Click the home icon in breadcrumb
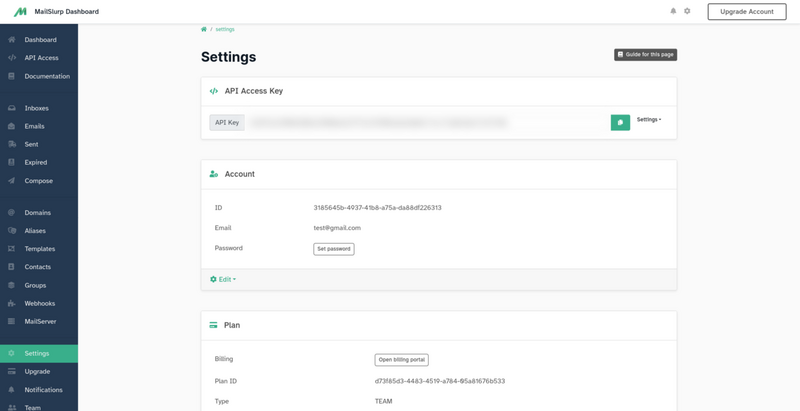The width and height of the screenshot is (800, 411). tap(204, 30)
